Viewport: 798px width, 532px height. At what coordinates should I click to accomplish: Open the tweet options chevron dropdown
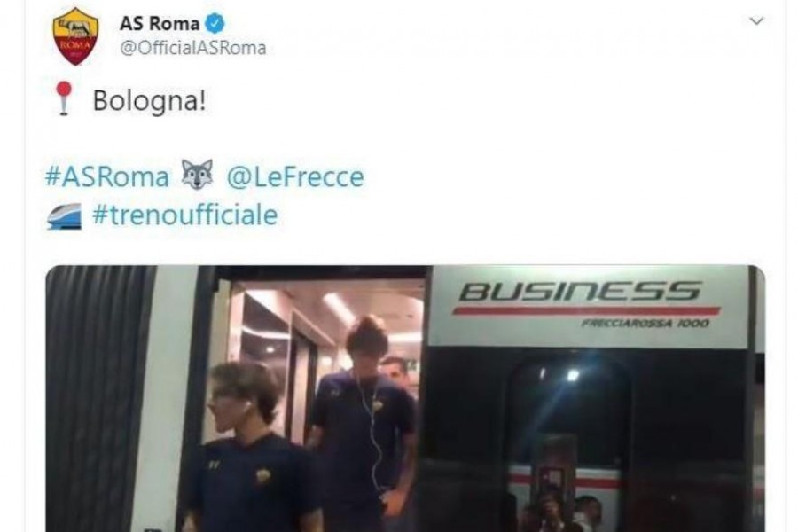click(757, 21)
